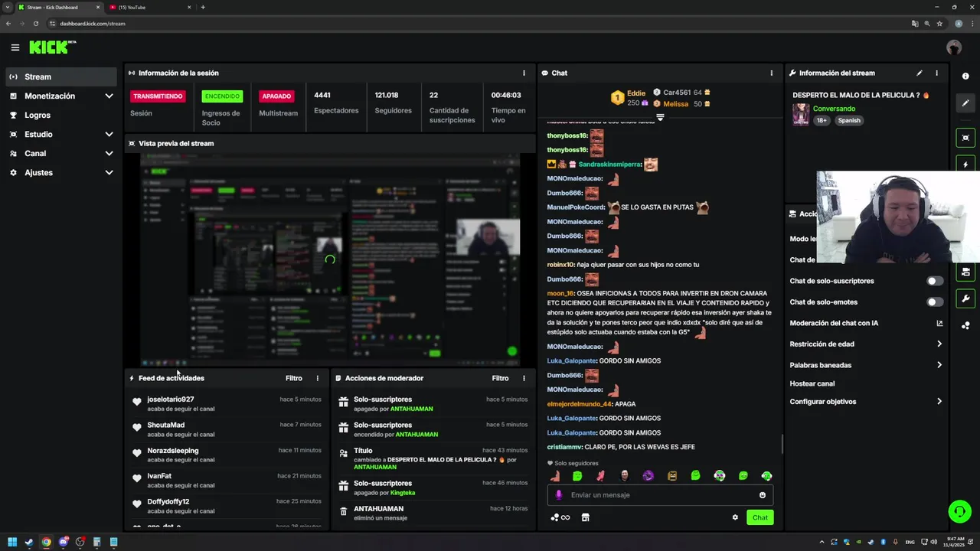Click the APAGADO multistream badge

[276, 96]
